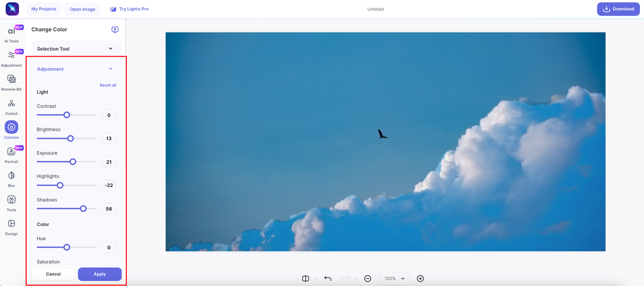Click the Apply button

coord(100,274)
